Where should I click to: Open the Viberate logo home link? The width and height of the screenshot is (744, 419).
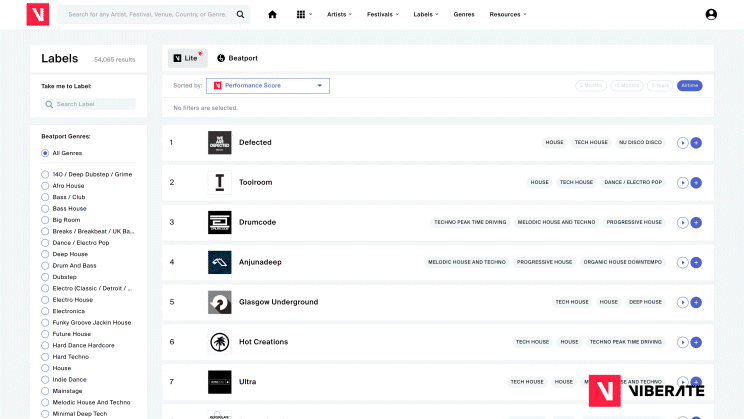(37, 14)
